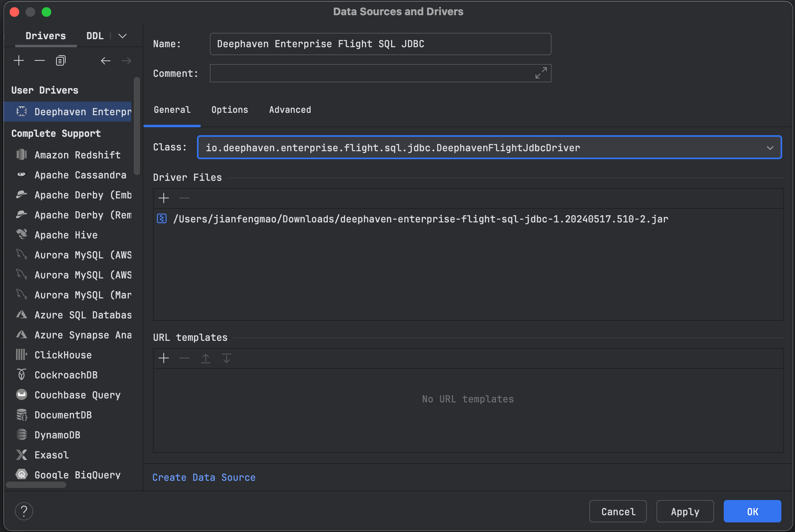Click the horizontal scrollbar under driver list
795x532 pixels.
(x=36, y=485)
